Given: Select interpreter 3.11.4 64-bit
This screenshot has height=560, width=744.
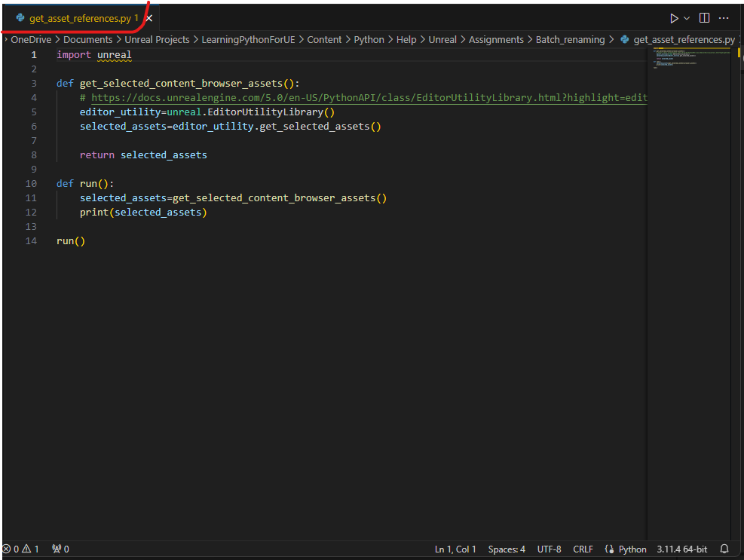Looking at the screenshot, I should click(682, 549).
